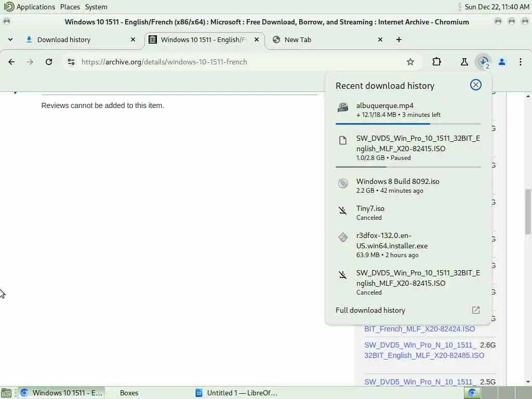Click the paused ISO document icon

(343, 140)
